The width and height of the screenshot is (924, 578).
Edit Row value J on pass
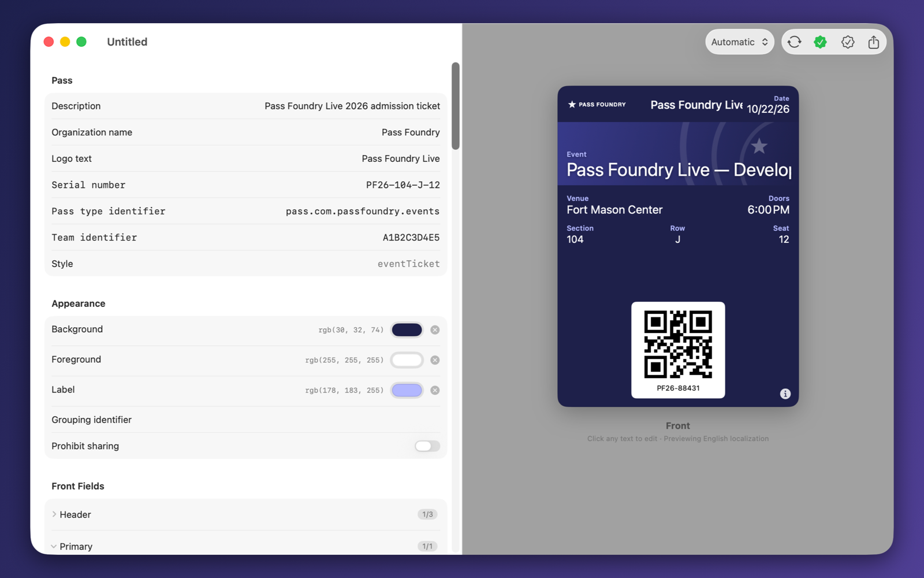coord(677,239)
